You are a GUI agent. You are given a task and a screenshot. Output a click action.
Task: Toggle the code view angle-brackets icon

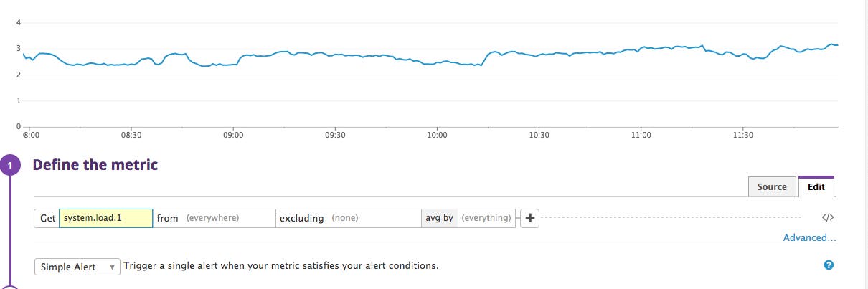tap(827, 218)
